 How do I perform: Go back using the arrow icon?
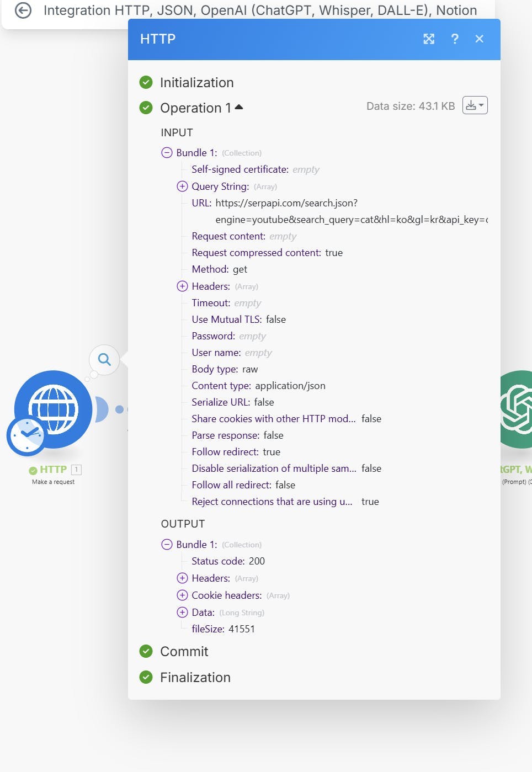click(x=23, y=10)
